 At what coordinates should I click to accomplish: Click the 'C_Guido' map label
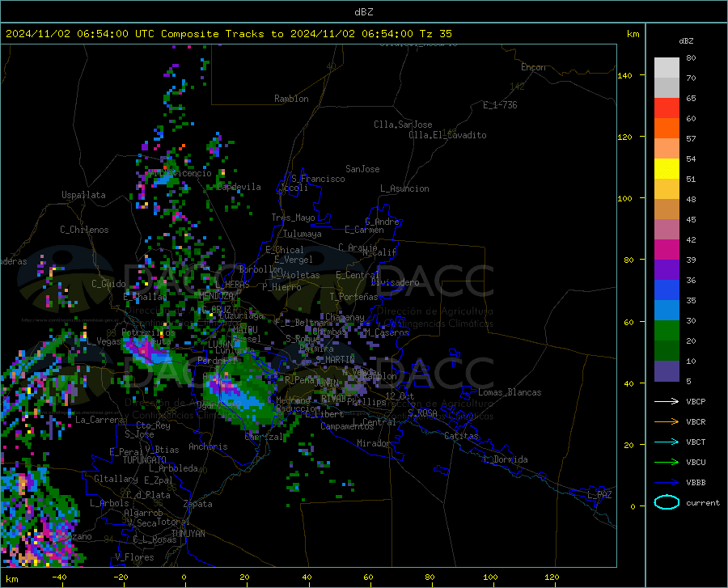(x=108, y=284)
